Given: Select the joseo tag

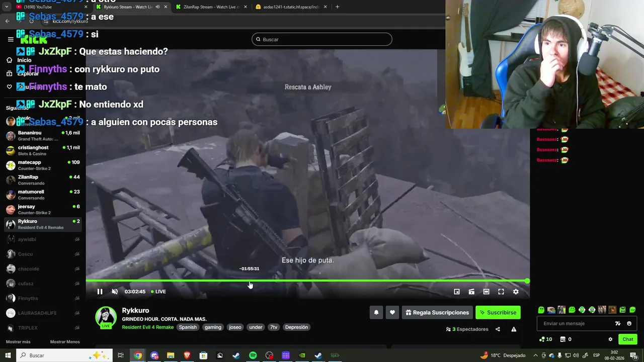Looking at the screenshot, I should pos(235,327).
